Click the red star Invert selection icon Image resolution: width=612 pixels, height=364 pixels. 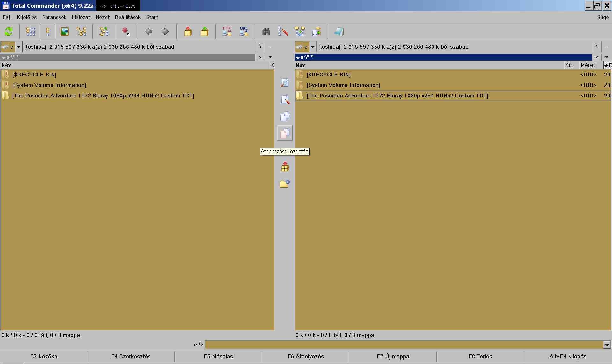pos(126,32)
